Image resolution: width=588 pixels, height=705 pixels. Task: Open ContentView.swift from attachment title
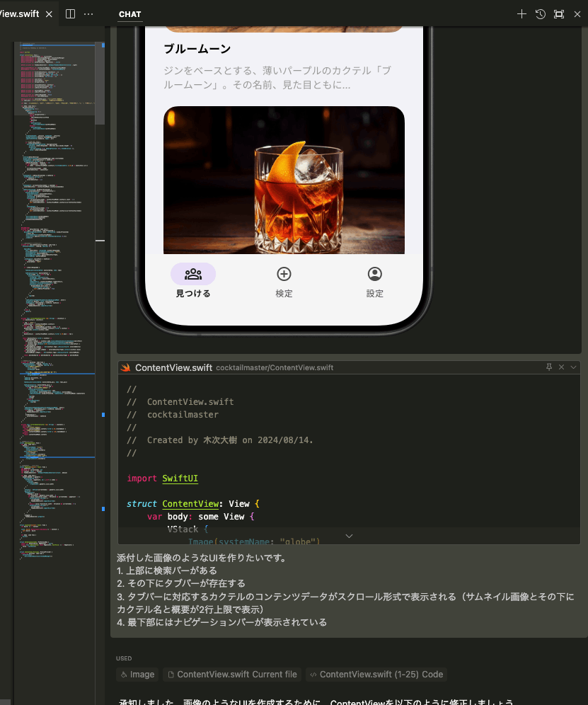point(173,367)
